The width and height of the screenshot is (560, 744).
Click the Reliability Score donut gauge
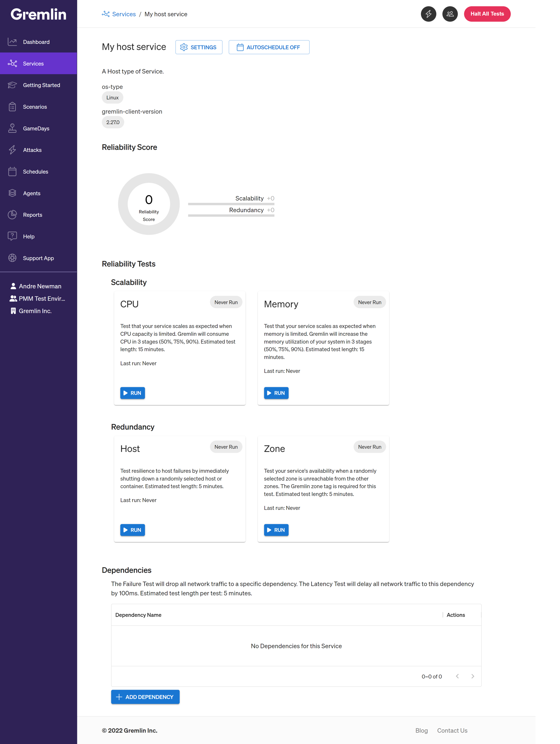point(149,204)
